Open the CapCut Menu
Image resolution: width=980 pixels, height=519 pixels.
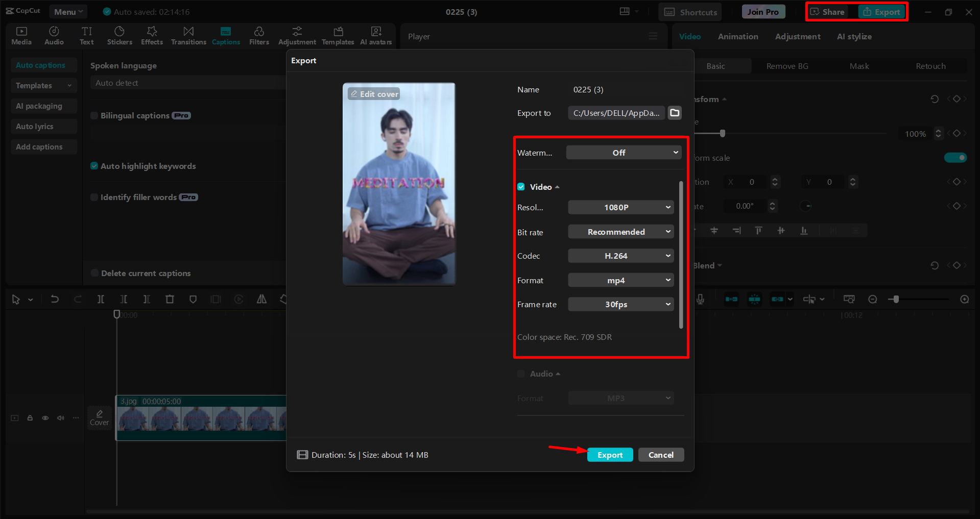pyautogui.click(x=68, y=11)
